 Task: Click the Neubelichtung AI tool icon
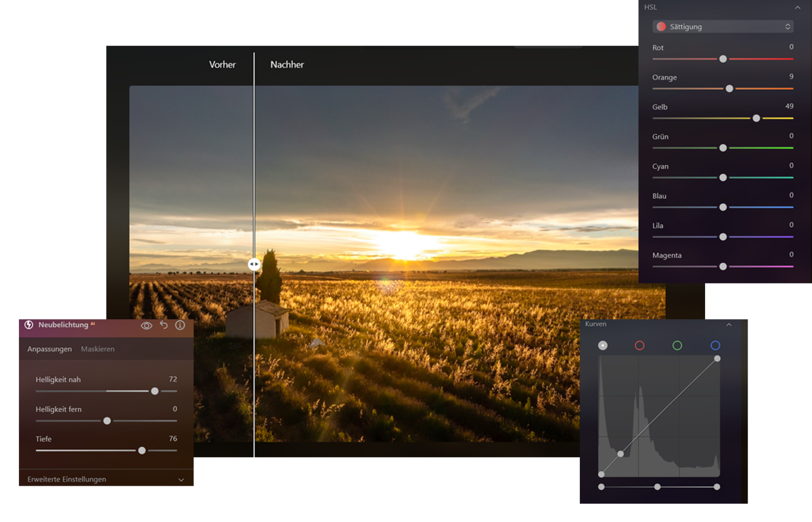click(x=27, y=325)
